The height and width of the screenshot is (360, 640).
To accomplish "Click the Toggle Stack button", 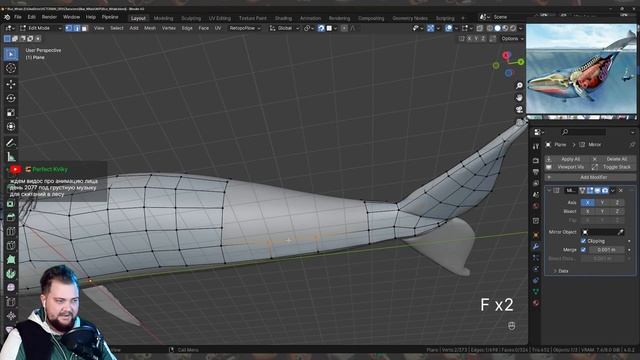I will pos(613,167).
